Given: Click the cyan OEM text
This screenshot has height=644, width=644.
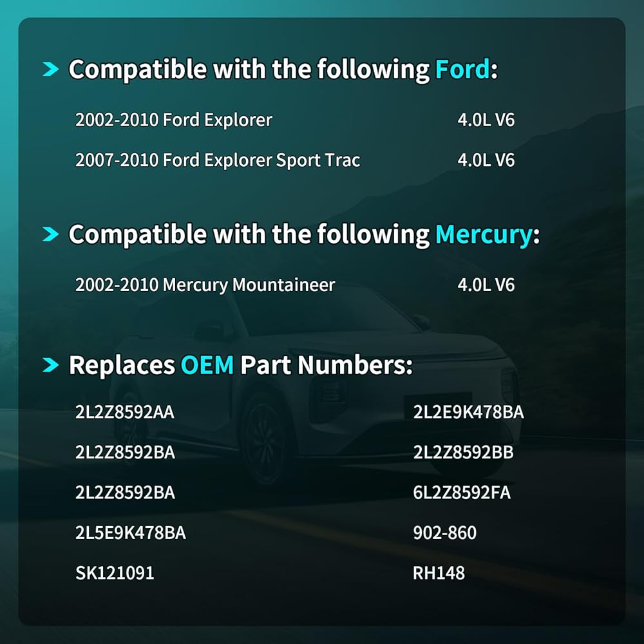Looking at the screenshot, I should (207, 365).
